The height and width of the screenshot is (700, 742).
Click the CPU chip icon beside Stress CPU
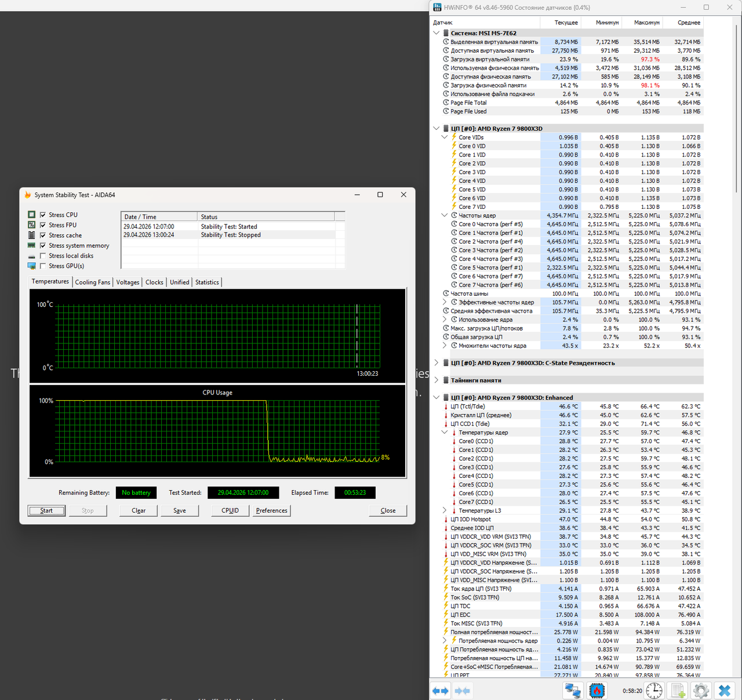coord(31,215)
